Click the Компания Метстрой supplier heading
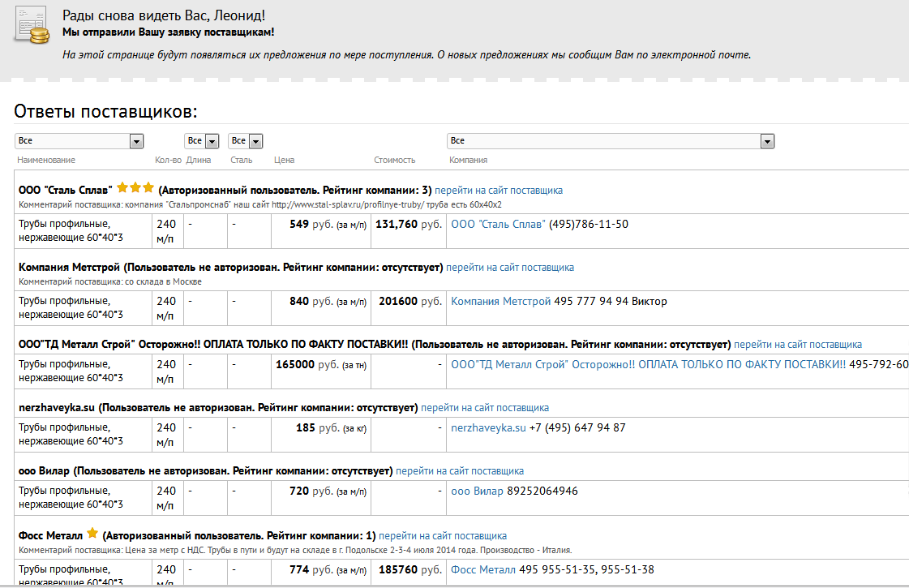The width and height of the screenshot is (909, 588). pos(70,268)
